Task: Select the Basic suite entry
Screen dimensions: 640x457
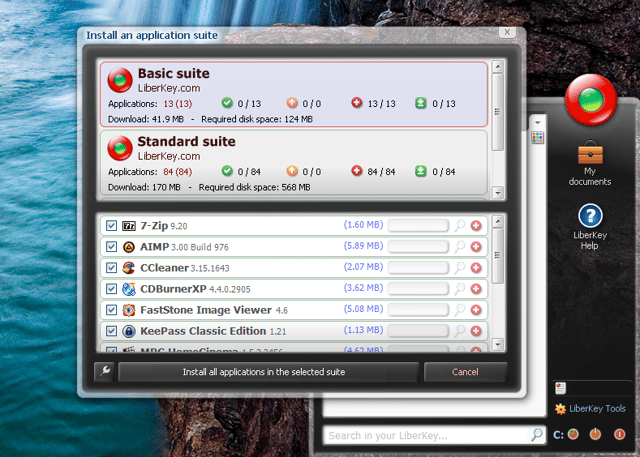Action: (x=294, y=94)
